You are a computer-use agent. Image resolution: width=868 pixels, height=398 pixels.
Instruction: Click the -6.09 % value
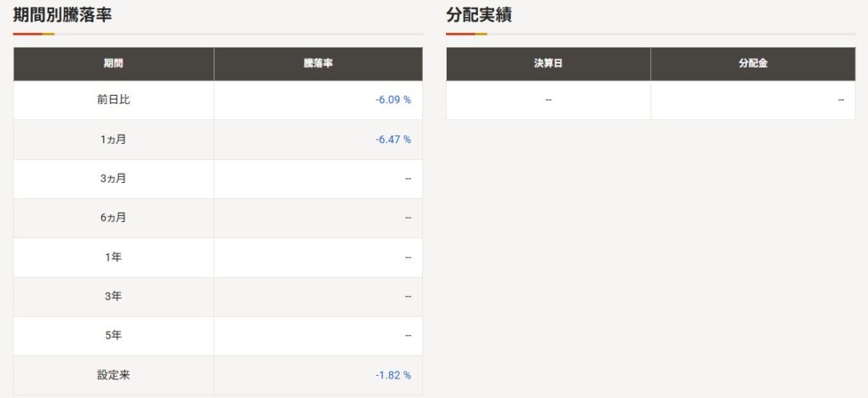(x=393, y=100)
